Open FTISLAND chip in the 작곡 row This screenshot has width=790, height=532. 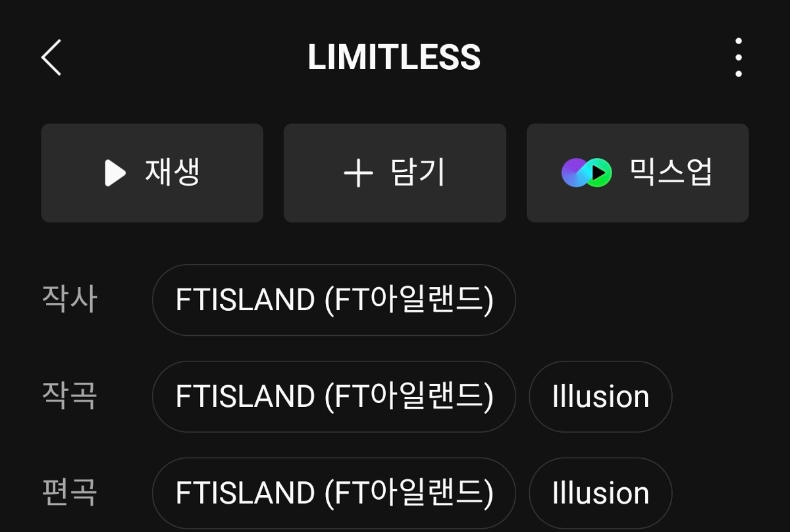pyautogui.click(x=334, y=397)
